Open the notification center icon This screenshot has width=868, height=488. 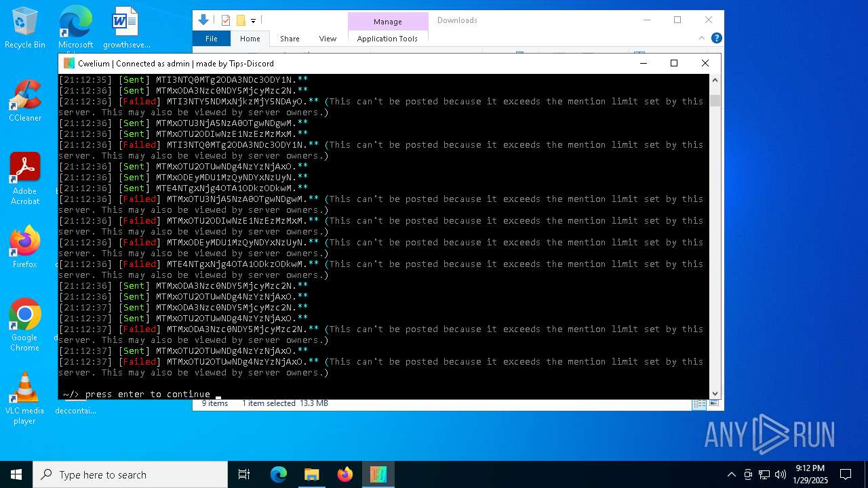click(846, 474)
